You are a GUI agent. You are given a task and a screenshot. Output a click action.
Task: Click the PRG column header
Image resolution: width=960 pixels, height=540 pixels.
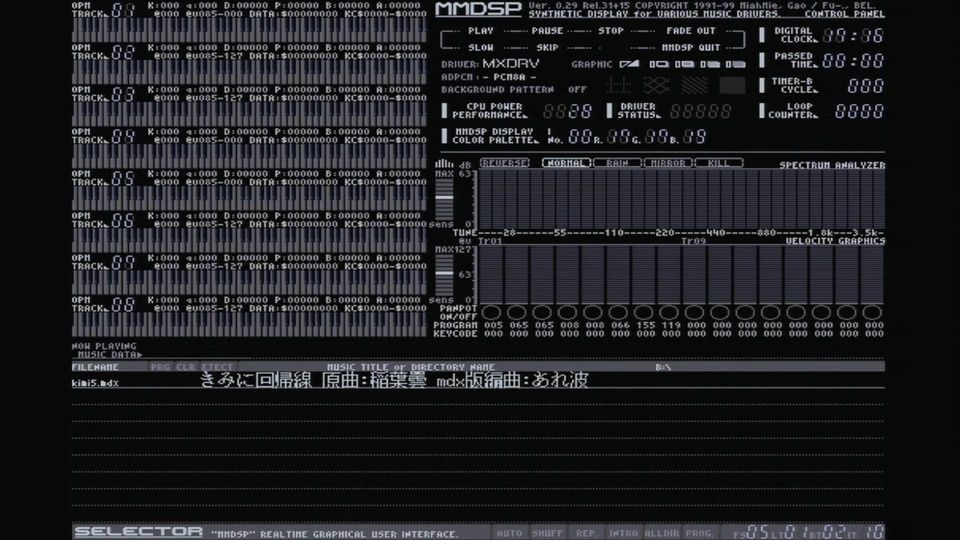(160, 367)
